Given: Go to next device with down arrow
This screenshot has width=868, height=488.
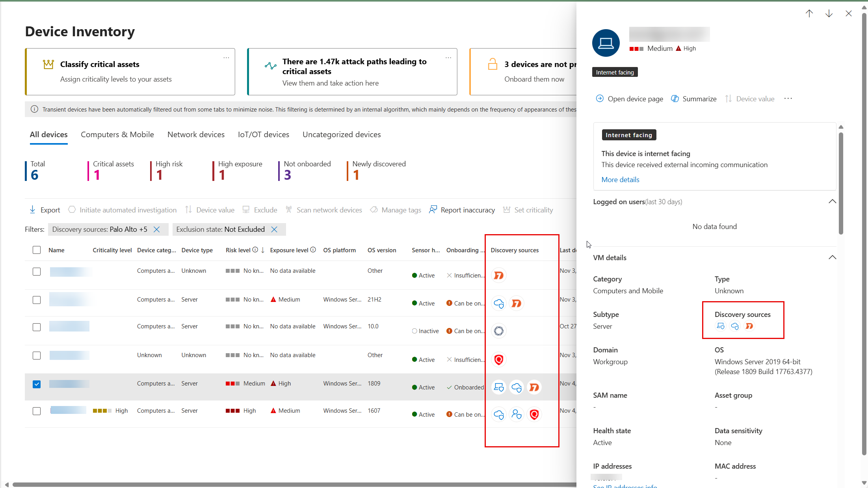Looking at the screenshot, I should (x=829, y=14).
